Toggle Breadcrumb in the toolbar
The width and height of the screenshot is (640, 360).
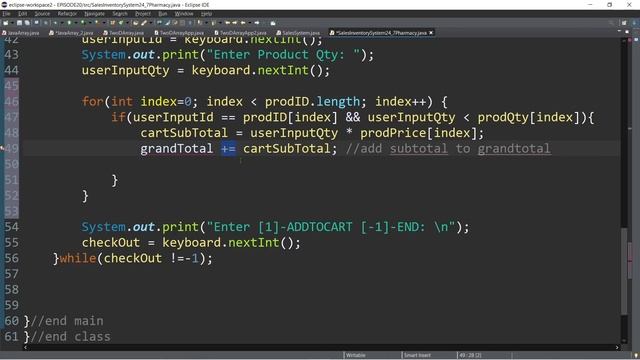[160, 23]
